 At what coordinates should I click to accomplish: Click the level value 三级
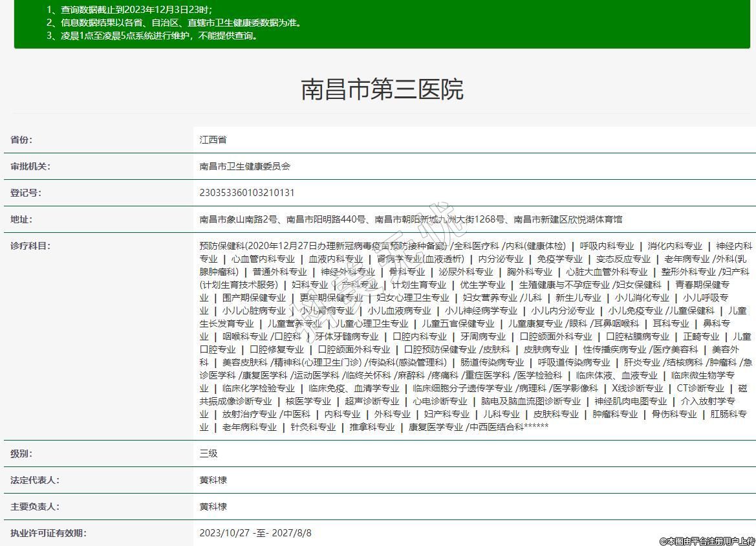pos(208,453)
